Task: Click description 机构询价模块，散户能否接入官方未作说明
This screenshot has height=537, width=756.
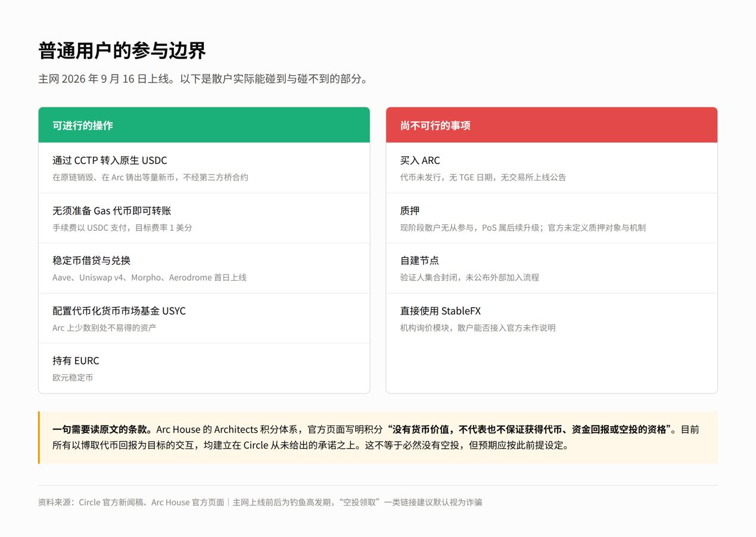Action: [x=478, y=327]
